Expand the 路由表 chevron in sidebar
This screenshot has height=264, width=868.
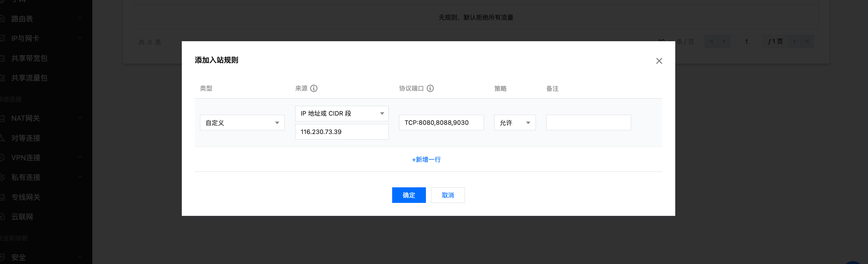point(80,18)
